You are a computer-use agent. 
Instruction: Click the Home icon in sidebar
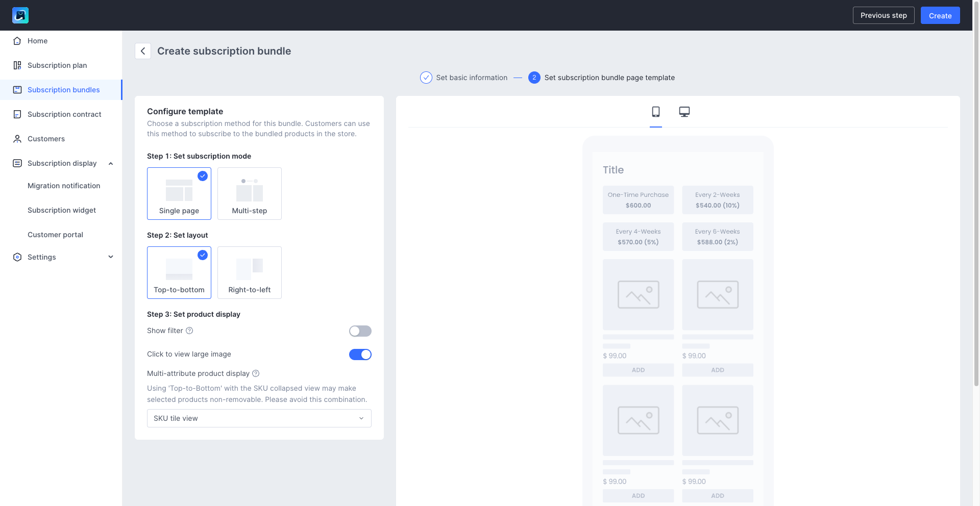(x=17, y=41)
